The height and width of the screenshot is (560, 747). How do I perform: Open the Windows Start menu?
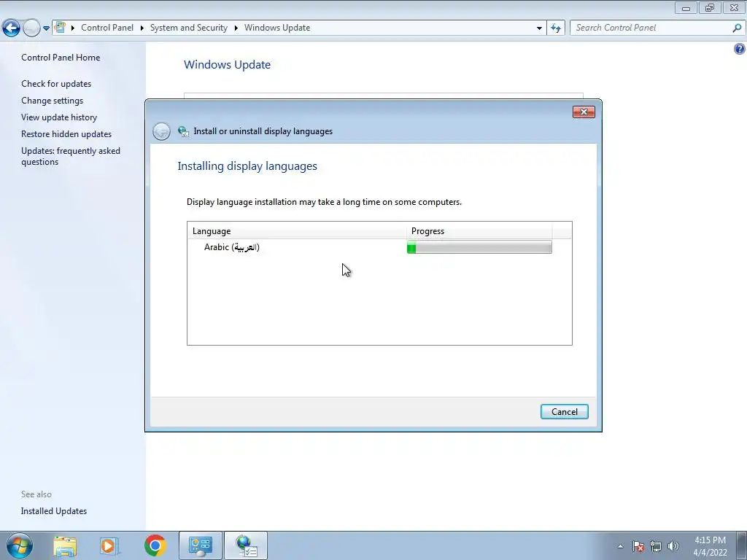pyautogui.click(x=20, y=545)
